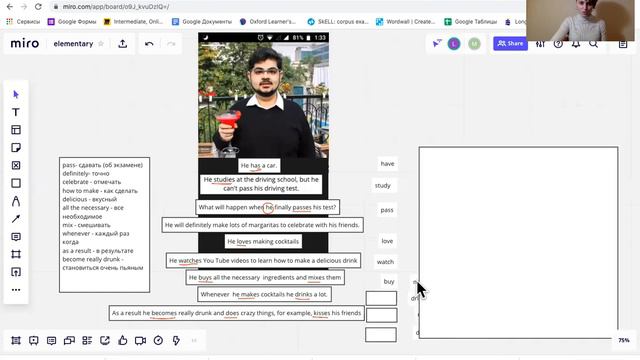Screen dimensions: 640x360
Task: Select the Comment tool in left toolbar
Action: click(x=16, y=237)
